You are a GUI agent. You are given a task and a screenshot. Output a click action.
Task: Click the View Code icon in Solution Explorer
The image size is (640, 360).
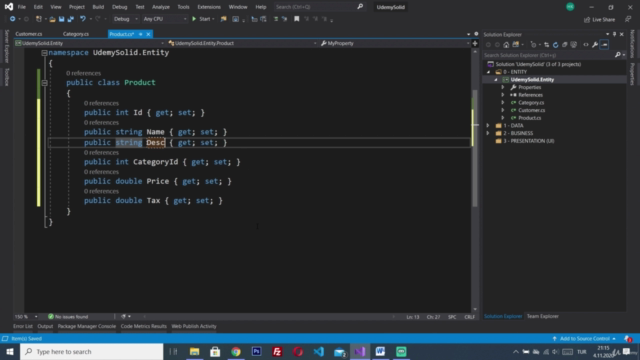(x=586, y=45)
